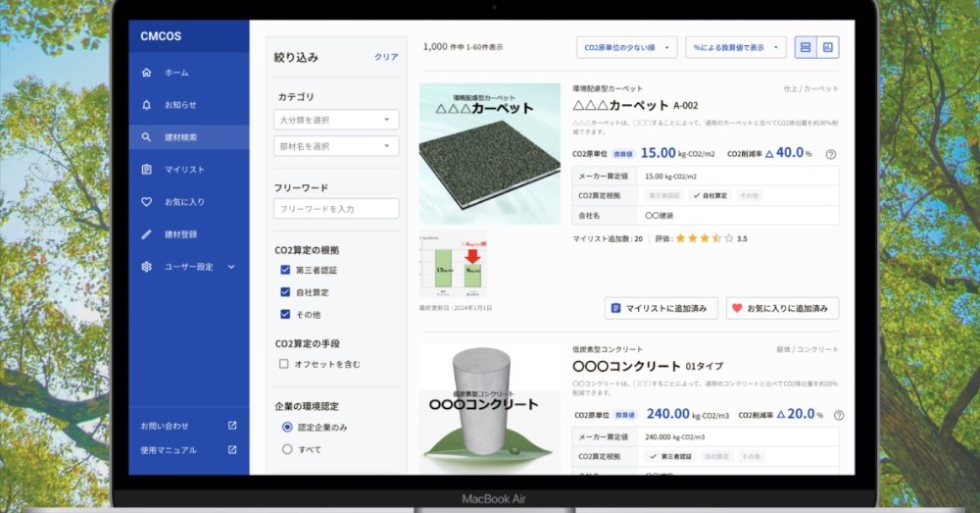Viewport: 980px width, 513px height.
Task: Open CO2原単位の少ない順 sort dropdown
Action: pyautogui.click(x=627, y=47)
